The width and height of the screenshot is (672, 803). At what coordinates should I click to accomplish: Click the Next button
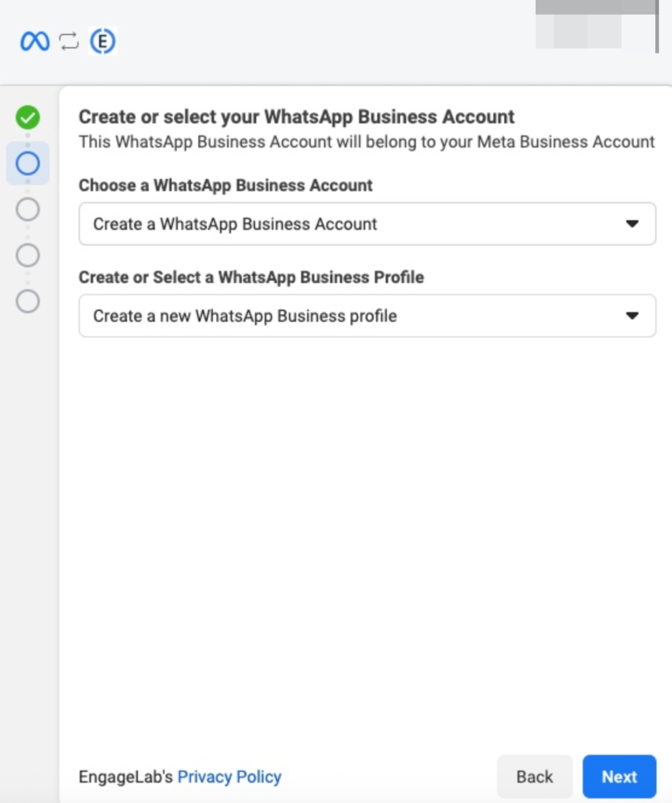pos(619,776)
